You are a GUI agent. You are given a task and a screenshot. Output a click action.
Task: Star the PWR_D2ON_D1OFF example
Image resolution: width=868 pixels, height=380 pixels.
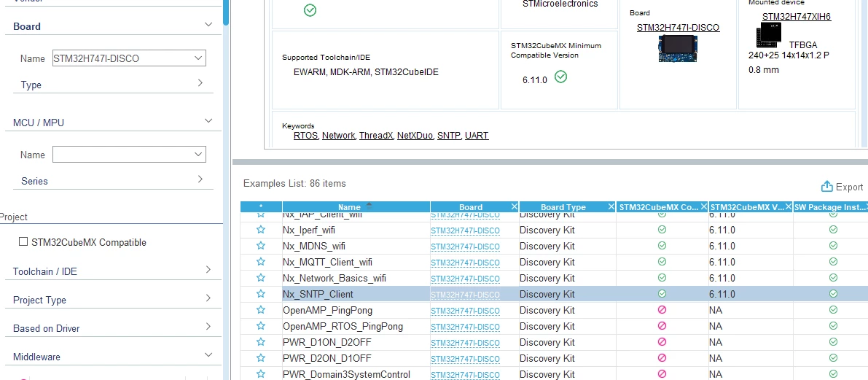pyautogui.click(x=261, y=358)
